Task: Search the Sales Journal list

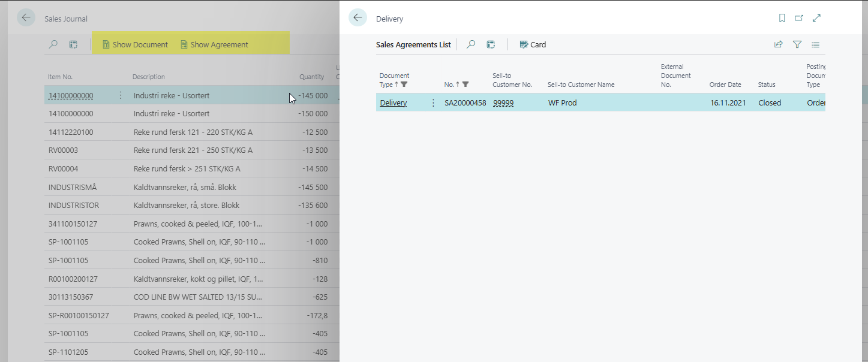Action: (53, 44)
